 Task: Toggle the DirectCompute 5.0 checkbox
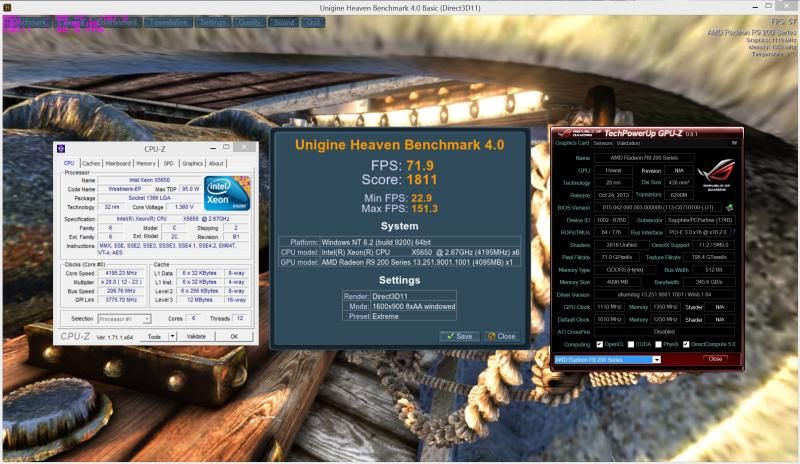[x=686, y=345]
